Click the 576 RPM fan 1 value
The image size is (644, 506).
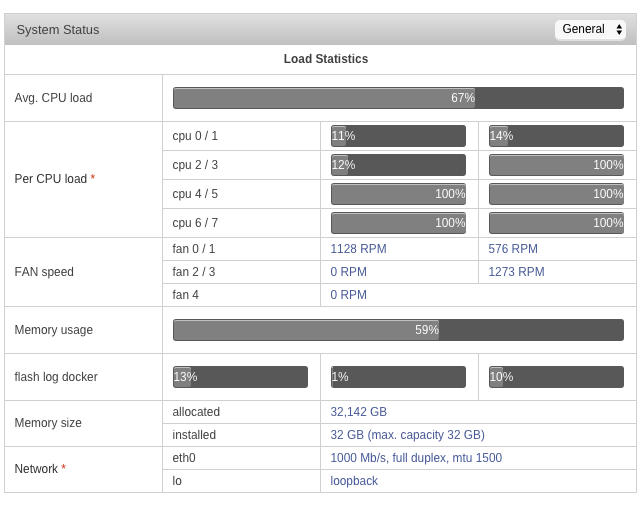[513, 249]
